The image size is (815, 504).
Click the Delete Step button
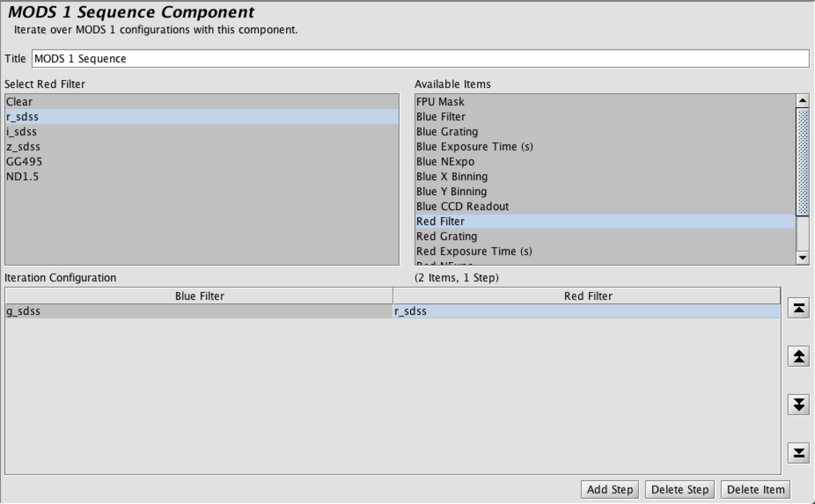pyautogui.click(x=680, y=489)
